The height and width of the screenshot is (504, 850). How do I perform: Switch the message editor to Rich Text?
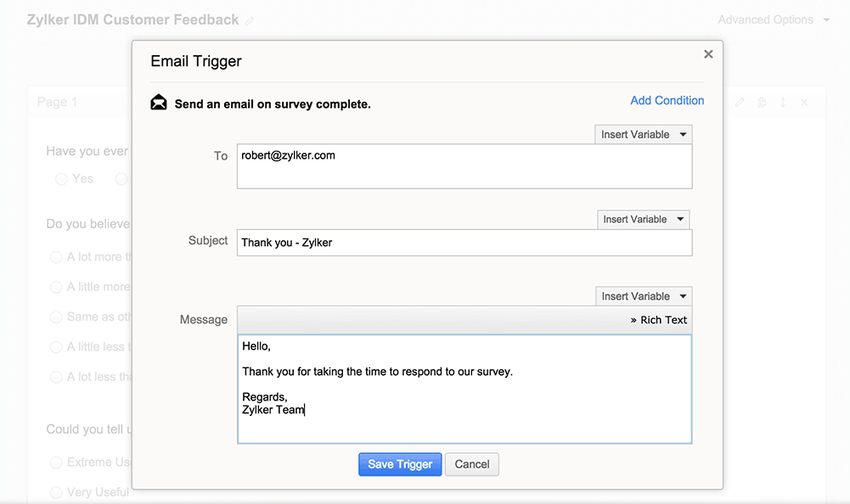659,320
